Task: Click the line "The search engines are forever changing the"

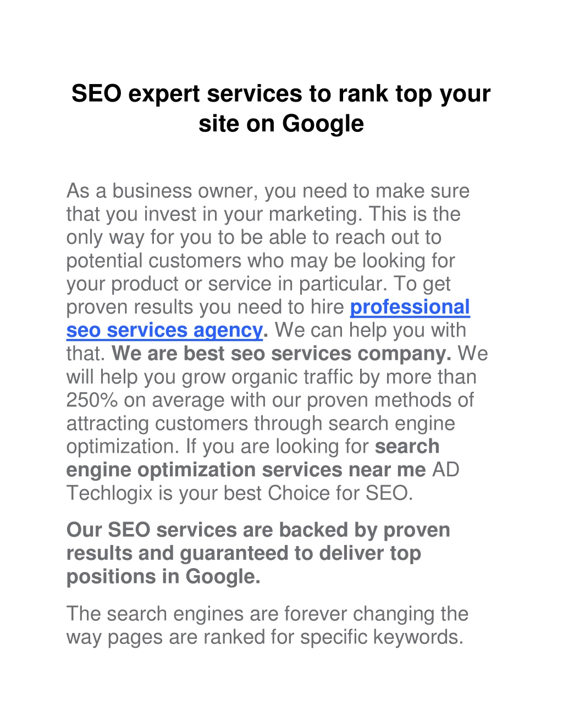Action: pyautogui.click(x=268, y=614)
